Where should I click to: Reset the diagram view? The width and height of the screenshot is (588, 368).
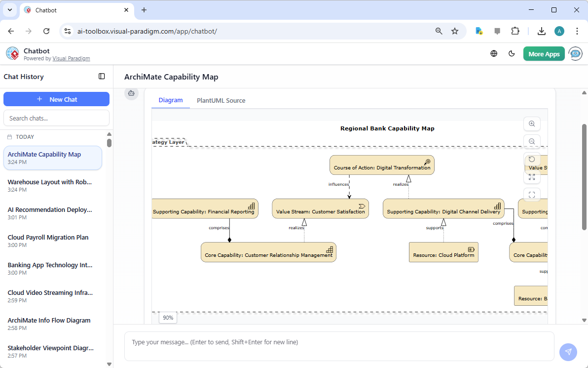click(532, 159)
